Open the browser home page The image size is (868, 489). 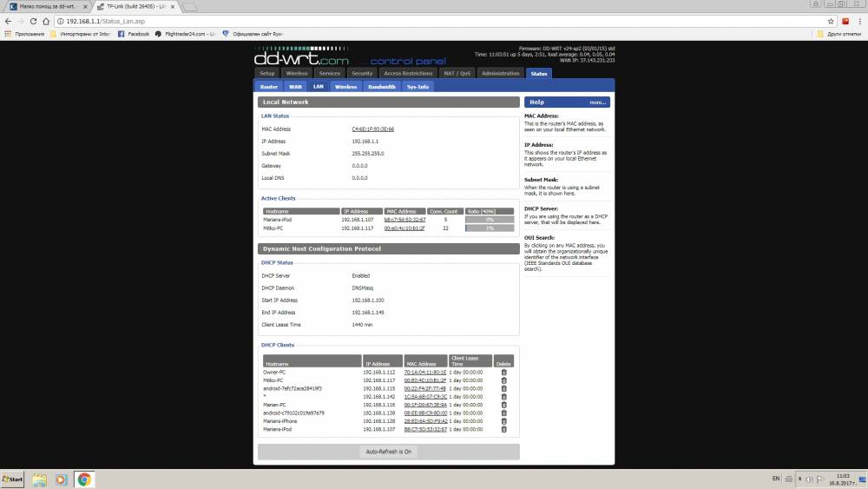[x=46, y=21]
